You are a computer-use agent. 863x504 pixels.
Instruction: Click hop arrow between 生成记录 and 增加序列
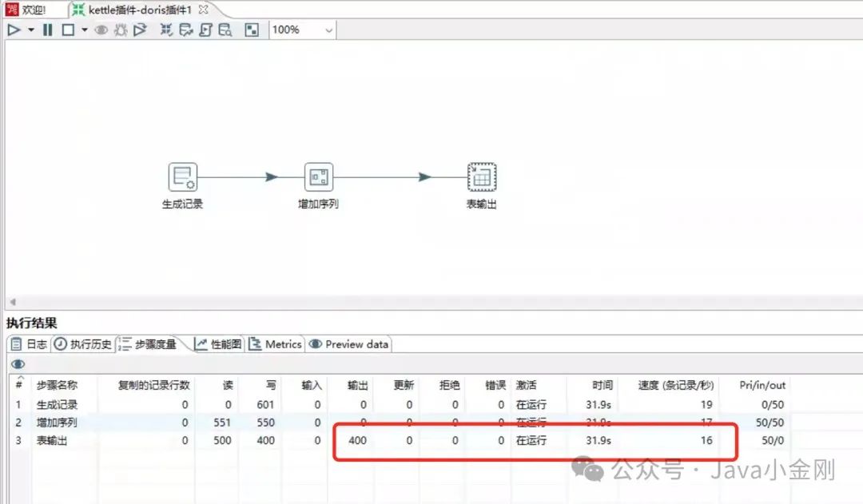pyautogui.click(x=272, y=177)
